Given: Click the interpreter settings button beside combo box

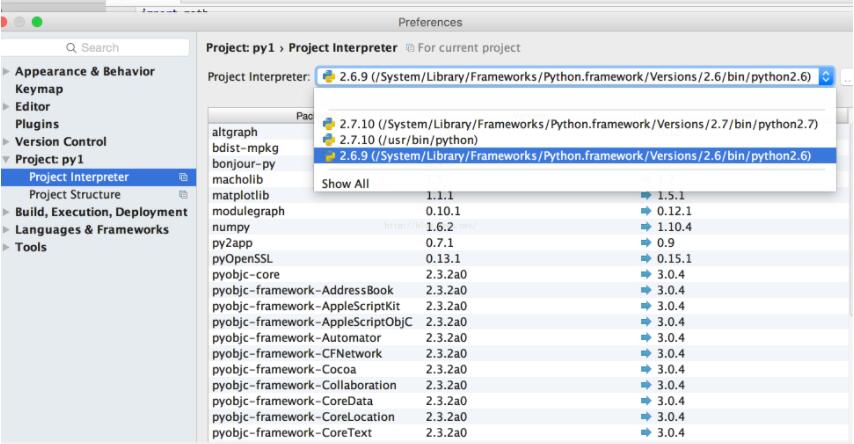Looking at the screenshot, I should [847, 76].
